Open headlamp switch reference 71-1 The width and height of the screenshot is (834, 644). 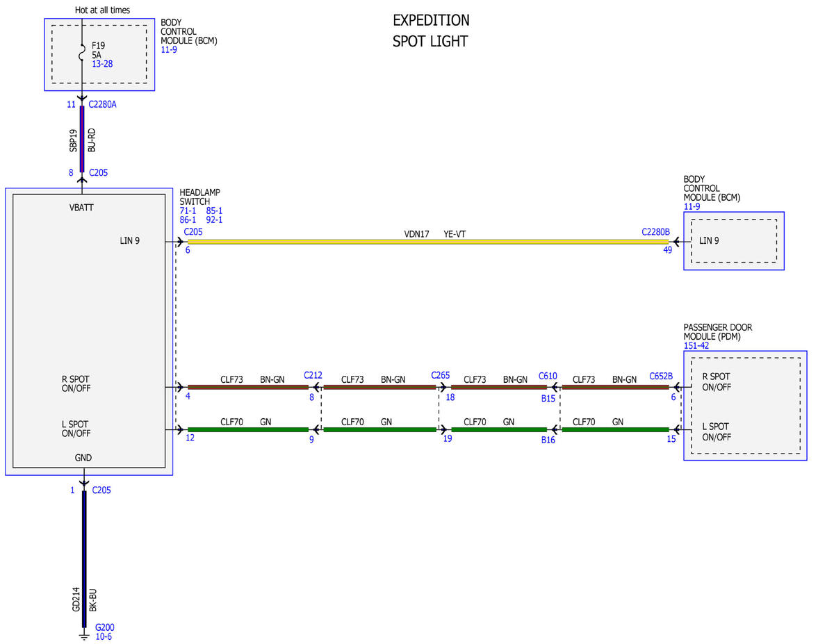click(188, 210)
